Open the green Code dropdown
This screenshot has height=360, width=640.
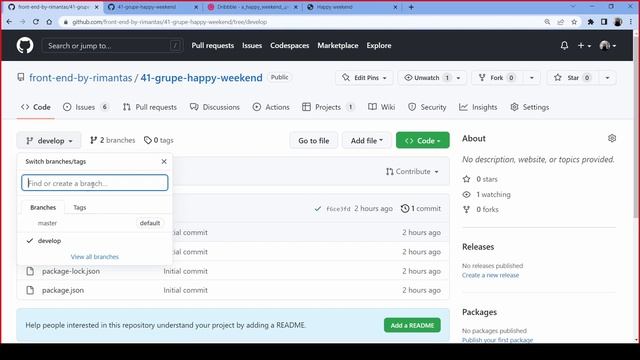point(422,140)
